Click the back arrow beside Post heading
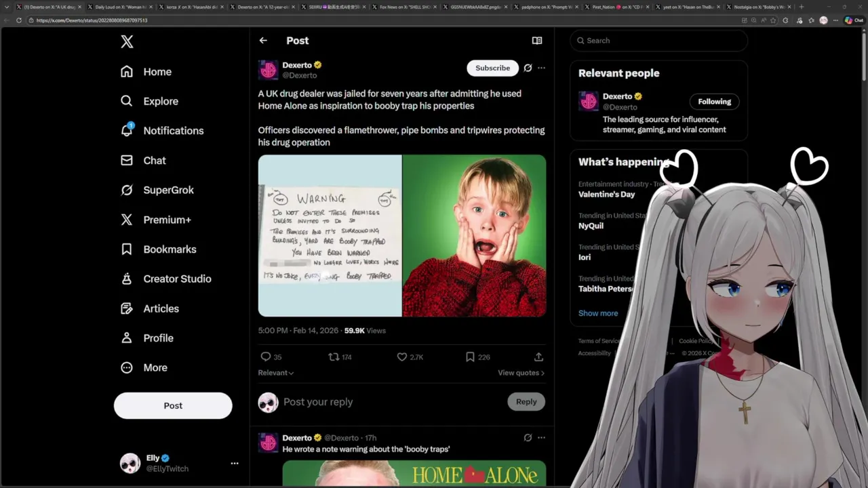Image resolution: width=868 pixels, height=488 pixels. [x=263, y=41]
